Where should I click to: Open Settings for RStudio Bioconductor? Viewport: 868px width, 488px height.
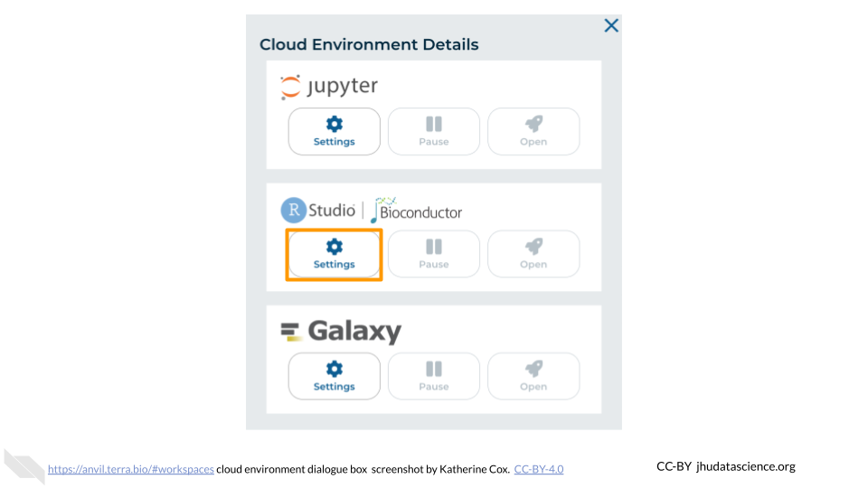[x=334, y=255]
